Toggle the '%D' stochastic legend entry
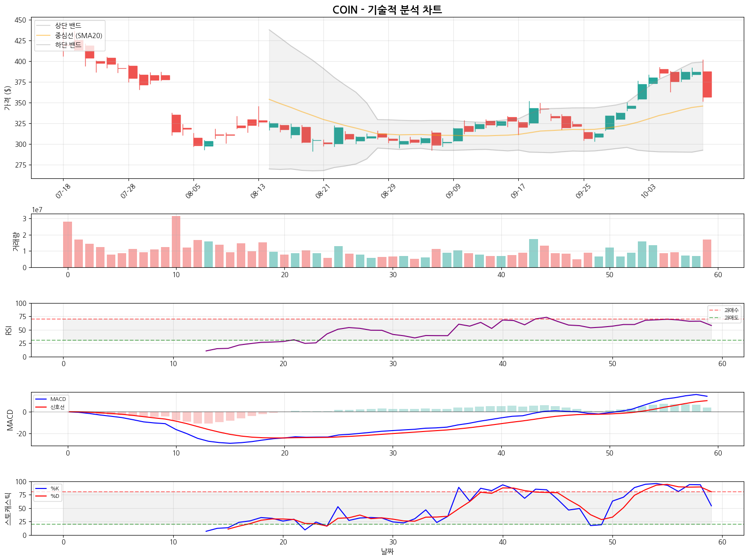This screenshot has height=560, width=748. point(55,496)
